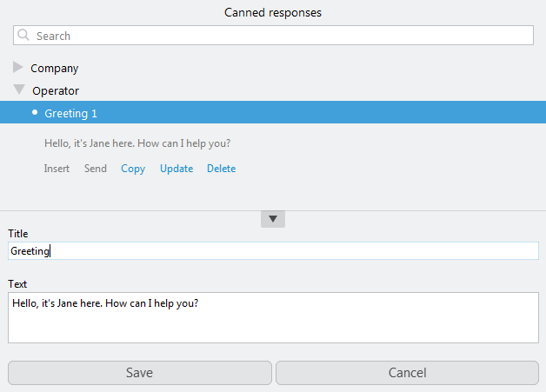
Task: Click the bullet dot beside Greeting 1
Action: point(35,112)
